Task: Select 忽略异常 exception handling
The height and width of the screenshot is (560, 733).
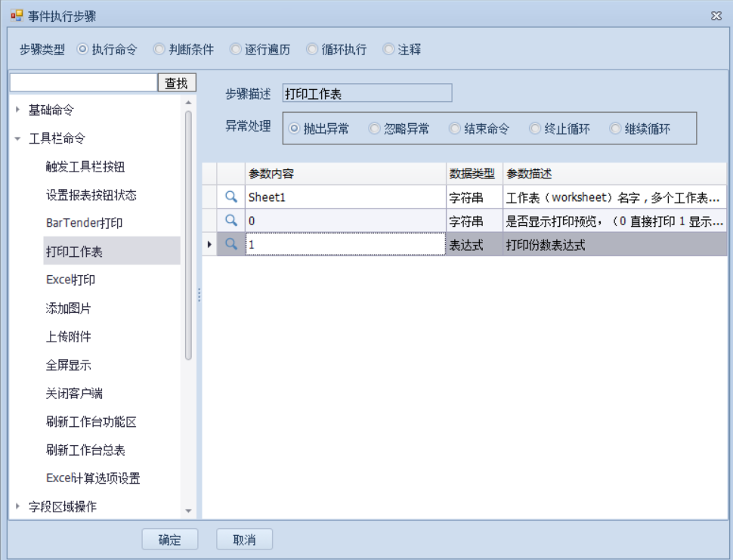Action: (375, 129)
